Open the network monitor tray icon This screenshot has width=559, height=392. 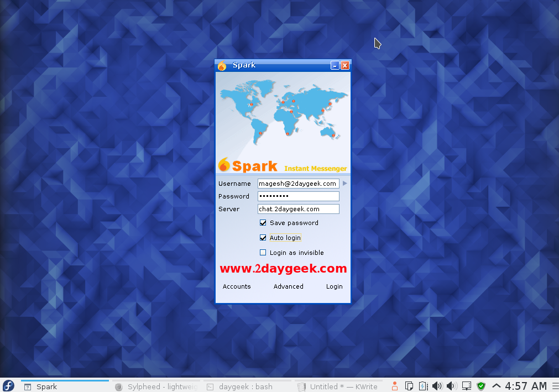point(466,386)
